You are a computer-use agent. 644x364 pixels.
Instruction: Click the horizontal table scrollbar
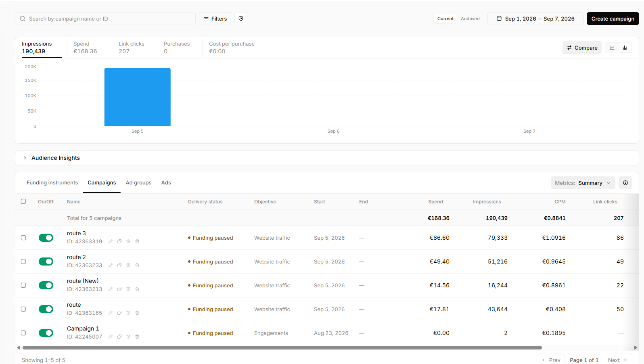(282, 347)
